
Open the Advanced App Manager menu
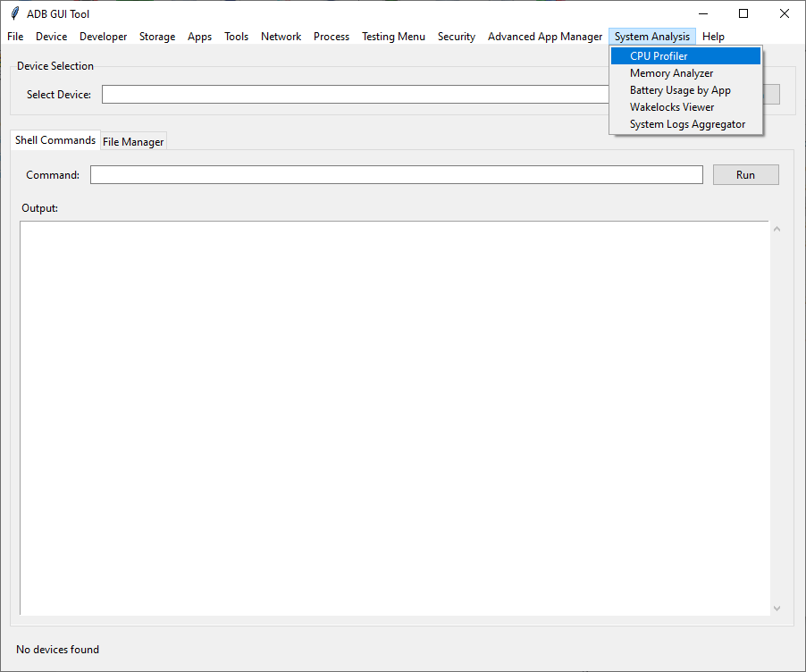(x=544, y=37)
